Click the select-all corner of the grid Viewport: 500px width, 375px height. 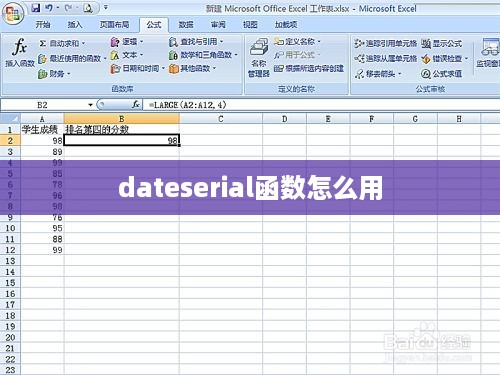[10, 119]
